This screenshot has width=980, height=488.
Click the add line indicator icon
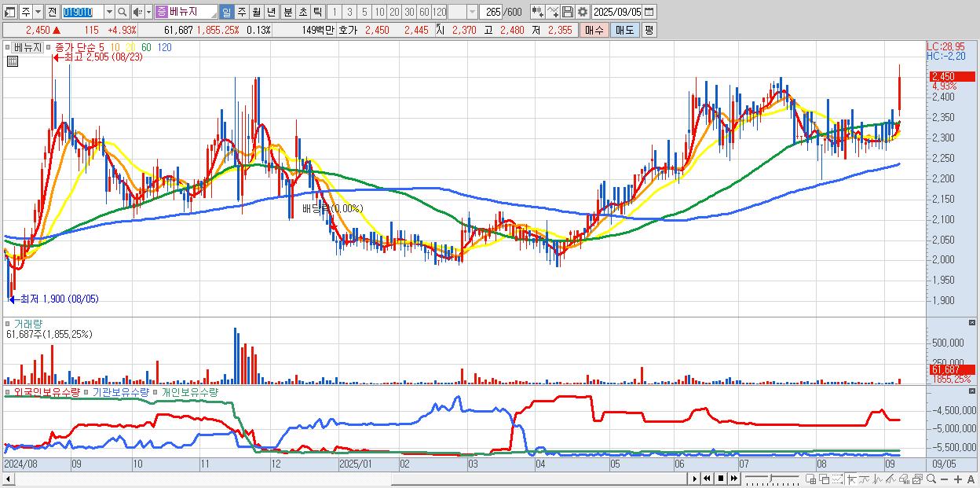553,12
